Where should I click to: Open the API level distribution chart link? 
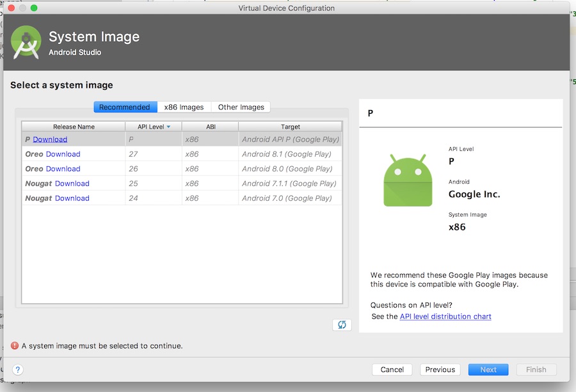(x=445, y=317)
